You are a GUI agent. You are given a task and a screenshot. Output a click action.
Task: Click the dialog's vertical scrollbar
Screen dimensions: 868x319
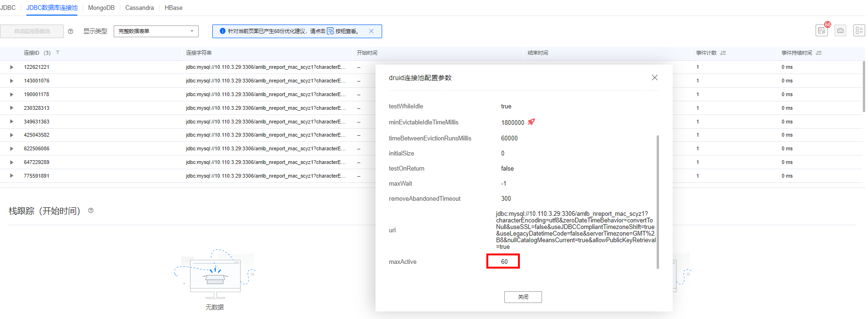658,202
